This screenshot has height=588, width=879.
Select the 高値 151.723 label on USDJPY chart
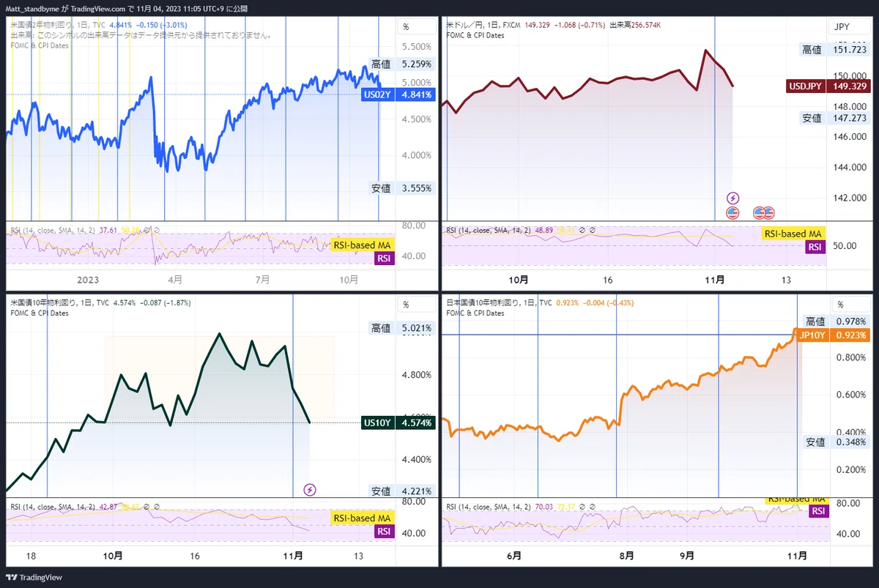[x=835, y=50]
